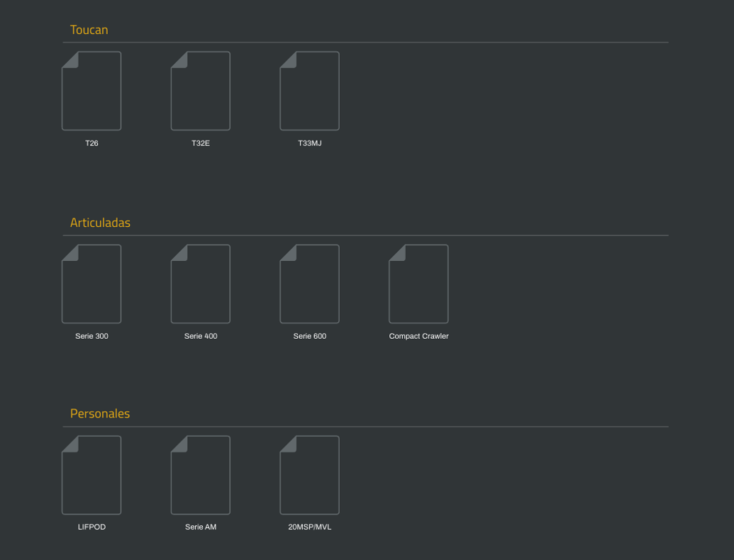The width and height of the screenshot is (734, 560).
Task: Open the Serie AM document icon
Action: (201, 475)
